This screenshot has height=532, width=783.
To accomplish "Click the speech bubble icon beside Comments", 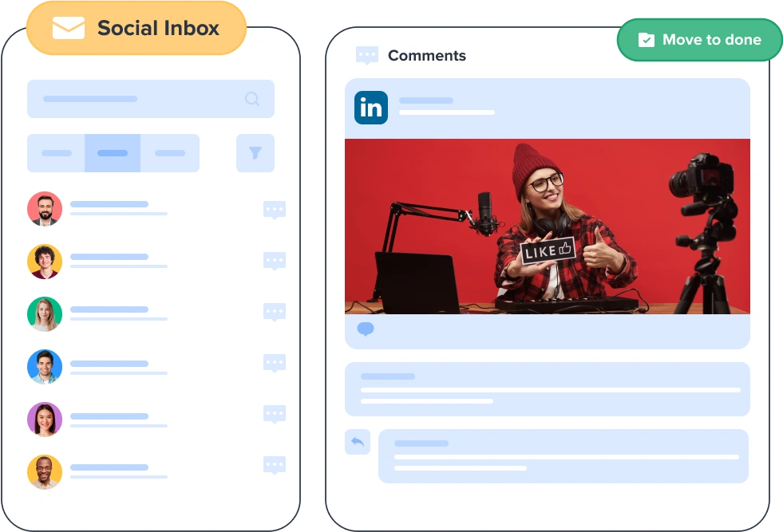I will pyautogui.click(x=366, y=55).
